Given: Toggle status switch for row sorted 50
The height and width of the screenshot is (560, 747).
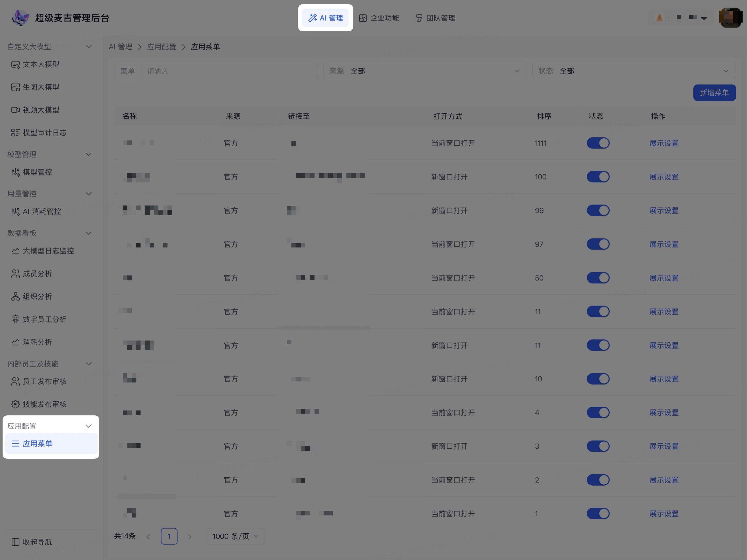Looking at the screenshot, I should (598, 278).
